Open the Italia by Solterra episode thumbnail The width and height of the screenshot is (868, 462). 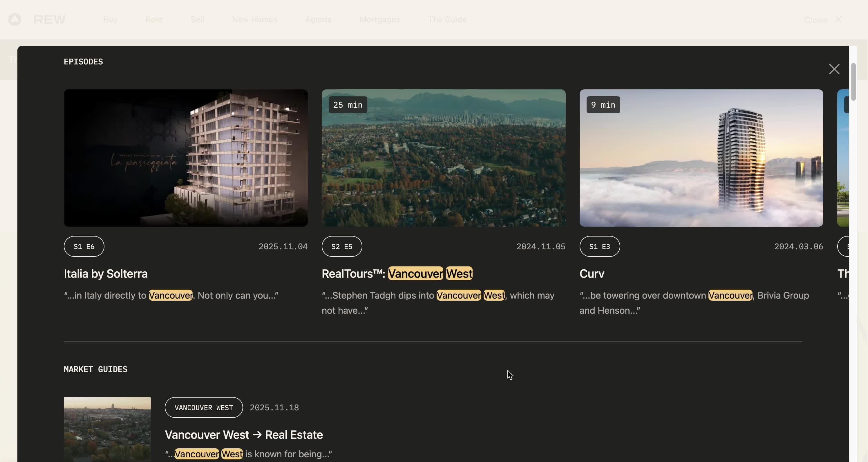click(186, 158)
